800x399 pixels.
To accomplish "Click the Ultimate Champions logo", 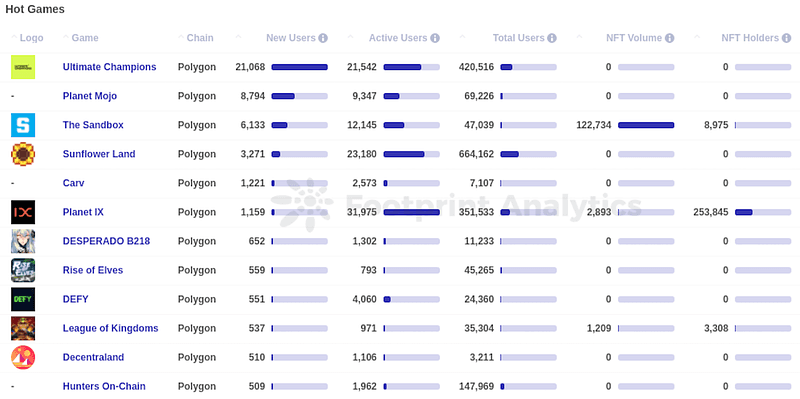I will (23, 67).
